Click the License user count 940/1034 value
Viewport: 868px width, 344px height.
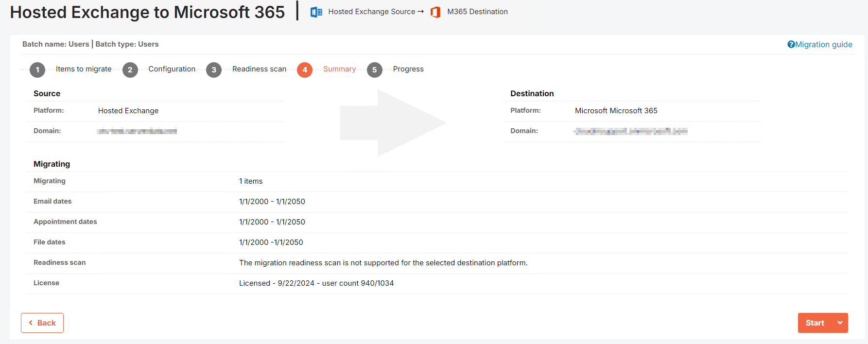click(316, 283)
